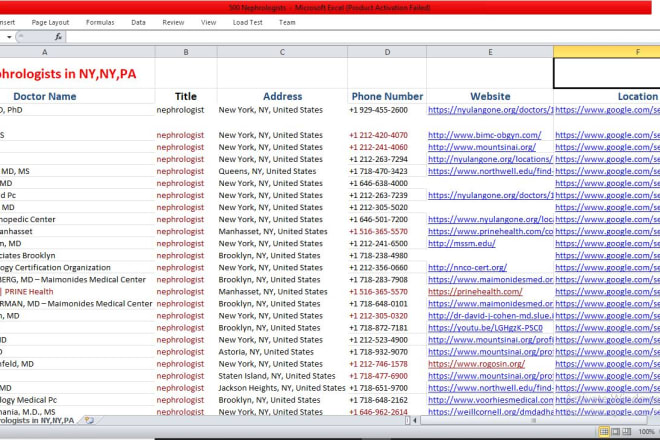This screenshot has height=440, width=660.
Task: Open the Name Box dropdown arrow
Action: (9, 37)
